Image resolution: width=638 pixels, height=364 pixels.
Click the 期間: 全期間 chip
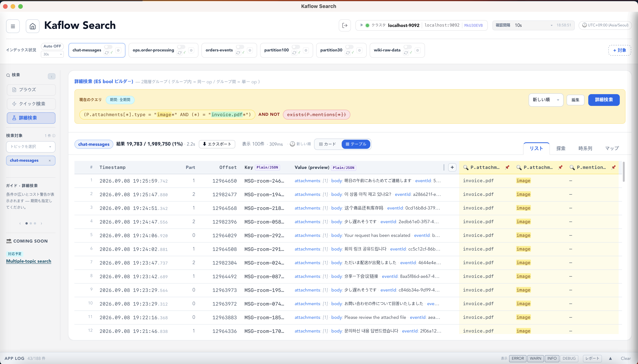pyautogui.click(x=120, y=100)
